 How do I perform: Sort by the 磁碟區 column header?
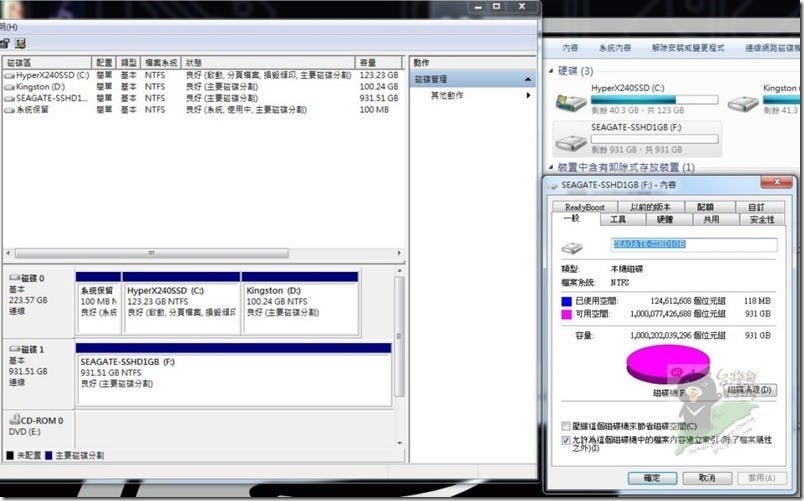click(x=47, y=63)
